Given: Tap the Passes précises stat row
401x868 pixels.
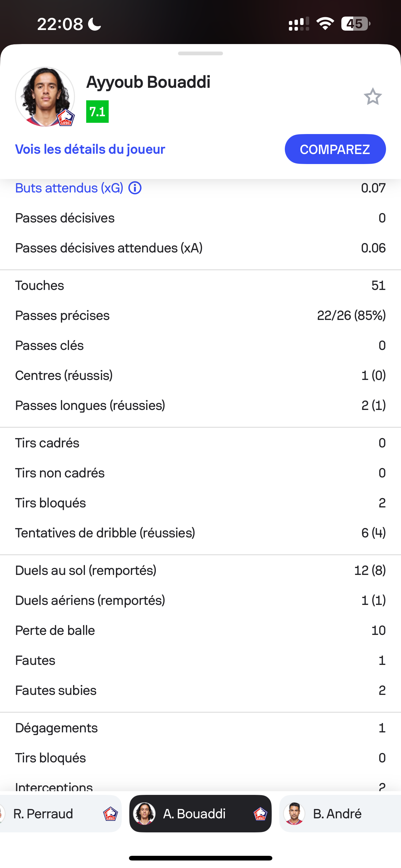Looking at the screenshot, I should click(x=200, y=315).
